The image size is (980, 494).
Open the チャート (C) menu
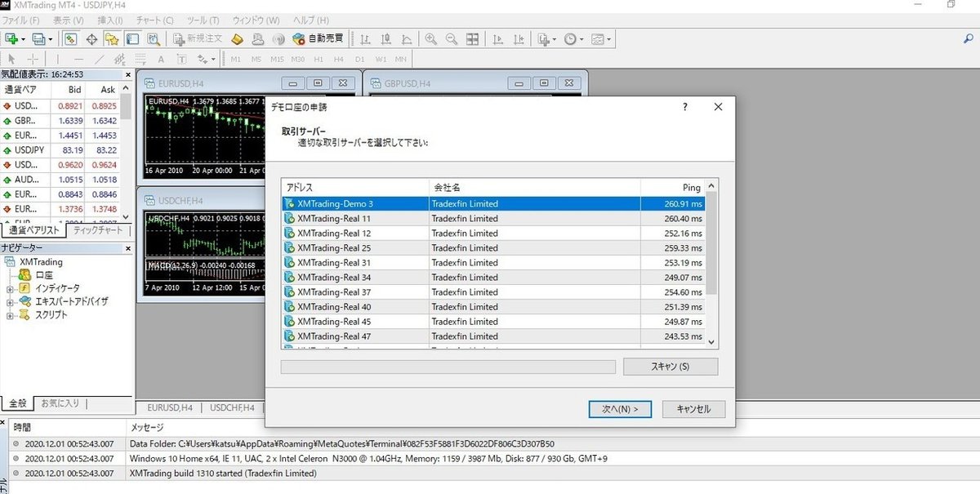coord(155,20)
